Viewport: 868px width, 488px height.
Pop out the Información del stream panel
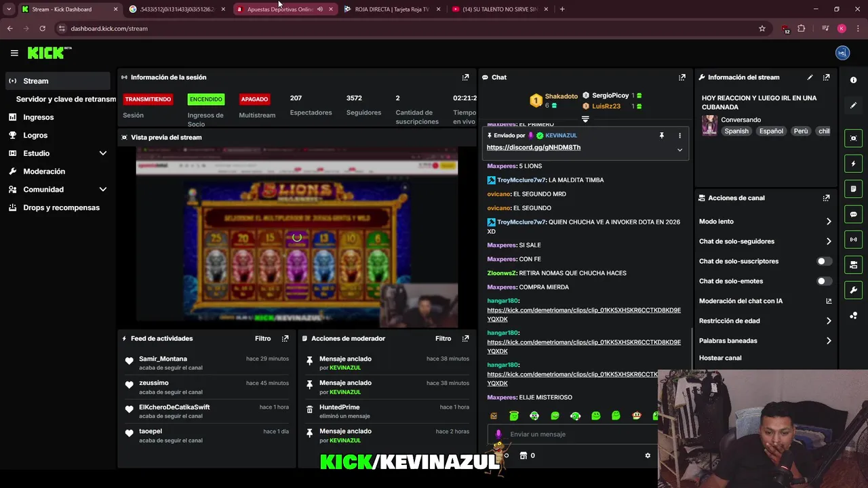[x=826, y=77]
